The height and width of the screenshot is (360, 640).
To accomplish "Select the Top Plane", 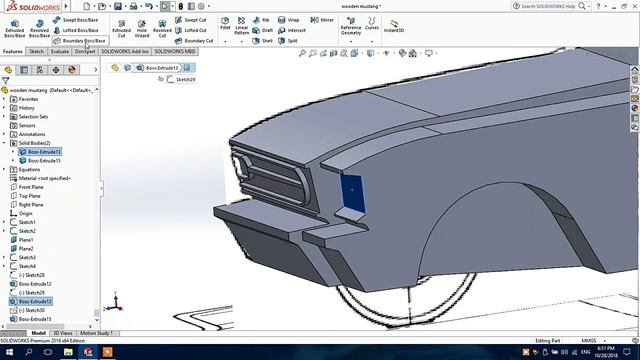I will coord(25,196).
